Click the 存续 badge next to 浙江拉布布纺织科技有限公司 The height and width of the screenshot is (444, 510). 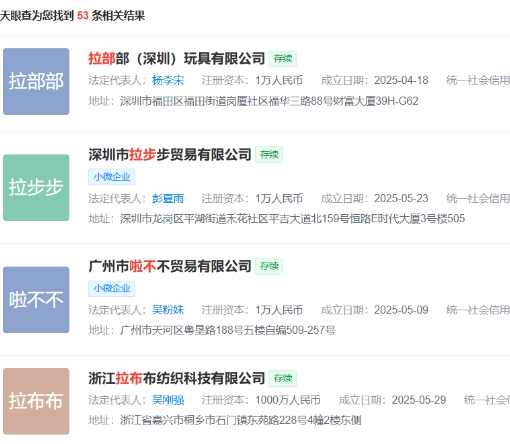click(x=283, y=378)
